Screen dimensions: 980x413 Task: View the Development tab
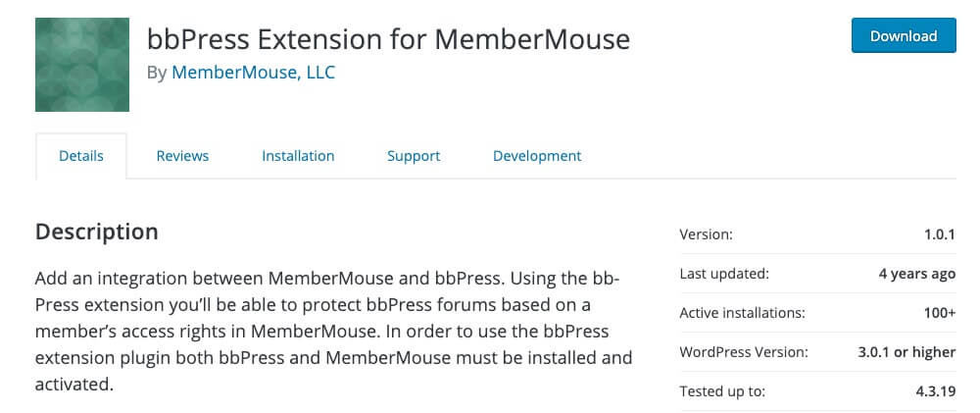click(537, 156)
